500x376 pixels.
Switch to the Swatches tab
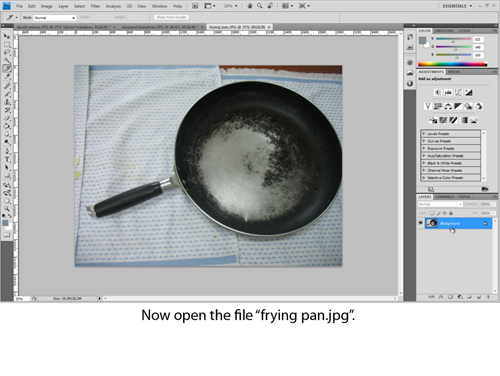[x=444, y=31]
